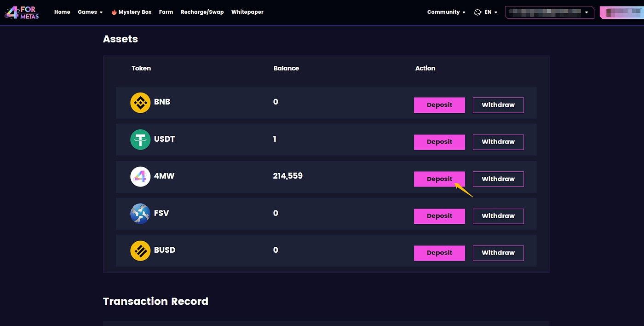This screenshot has width=644, height=326.
Task: Click the pink blurred account button
Action: coord(621,12)
